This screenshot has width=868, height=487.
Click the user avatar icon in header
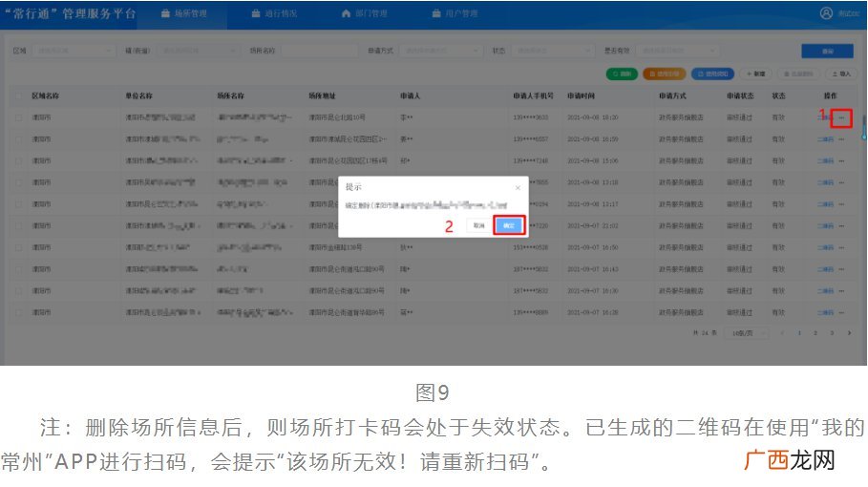coord(826,13)
